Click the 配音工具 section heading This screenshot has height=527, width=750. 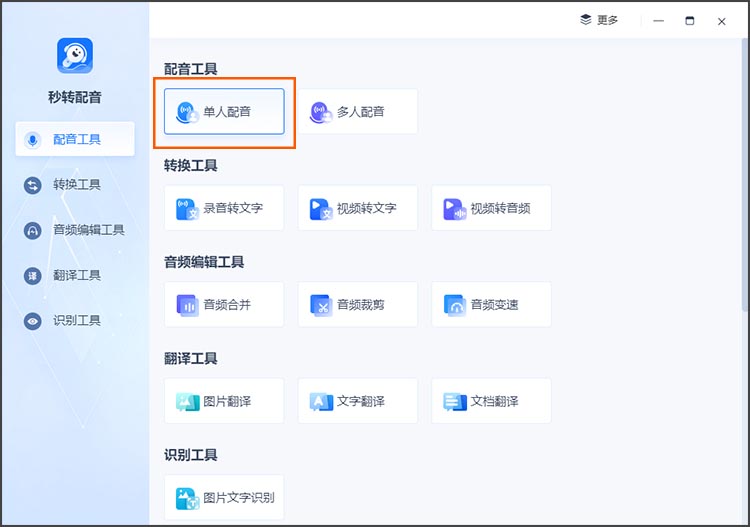(190, 69)
